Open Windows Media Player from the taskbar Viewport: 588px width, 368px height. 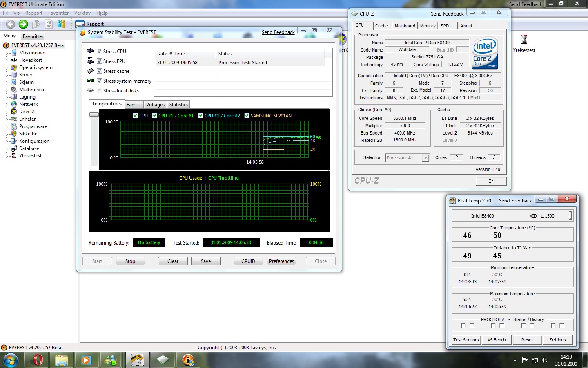coord(86,360)
